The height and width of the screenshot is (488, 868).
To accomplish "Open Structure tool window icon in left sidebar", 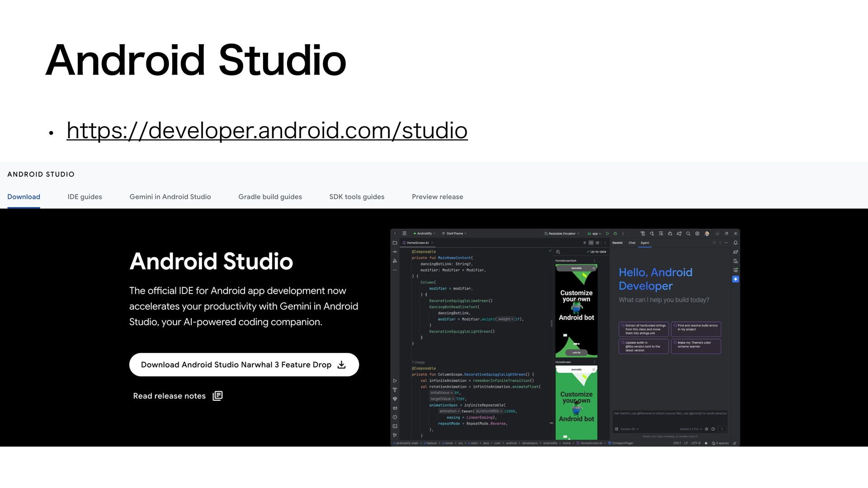I will [395, 261].
